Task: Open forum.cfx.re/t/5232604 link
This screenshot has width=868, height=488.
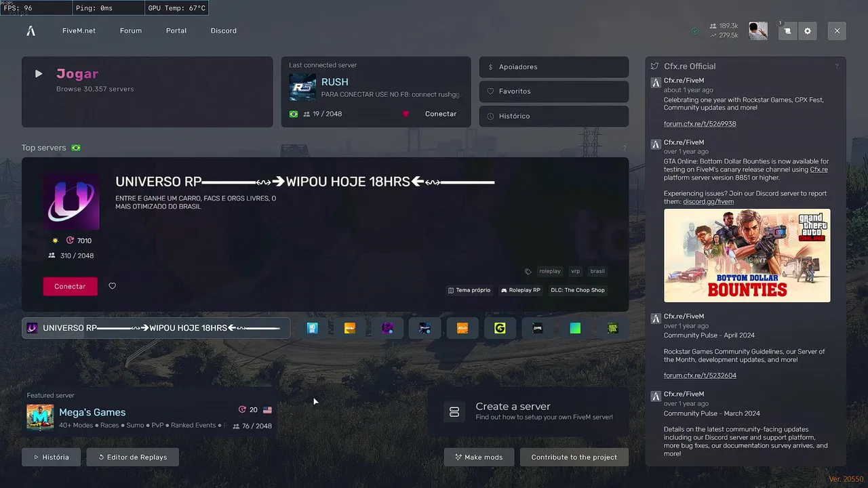Action: point(700,375)
